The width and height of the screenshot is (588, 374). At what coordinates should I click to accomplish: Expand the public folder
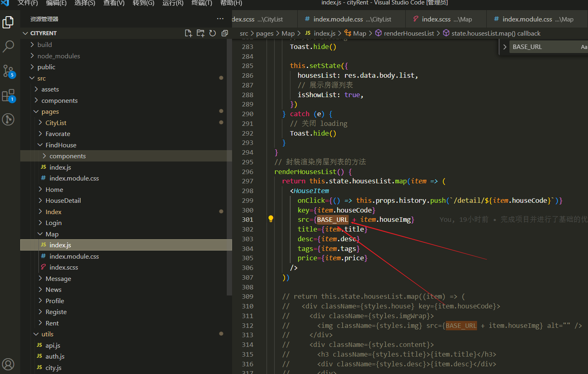click(126, 67)
